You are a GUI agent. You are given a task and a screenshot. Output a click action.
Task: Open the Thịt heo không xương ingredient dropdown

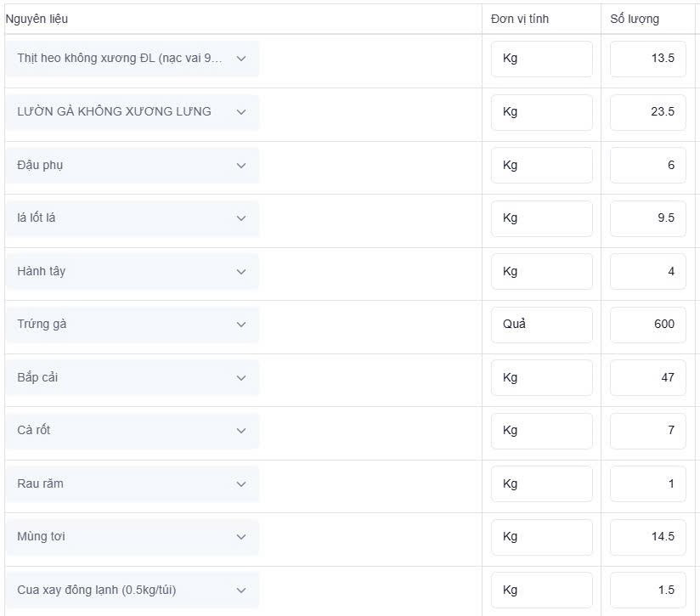pos(133,59)
